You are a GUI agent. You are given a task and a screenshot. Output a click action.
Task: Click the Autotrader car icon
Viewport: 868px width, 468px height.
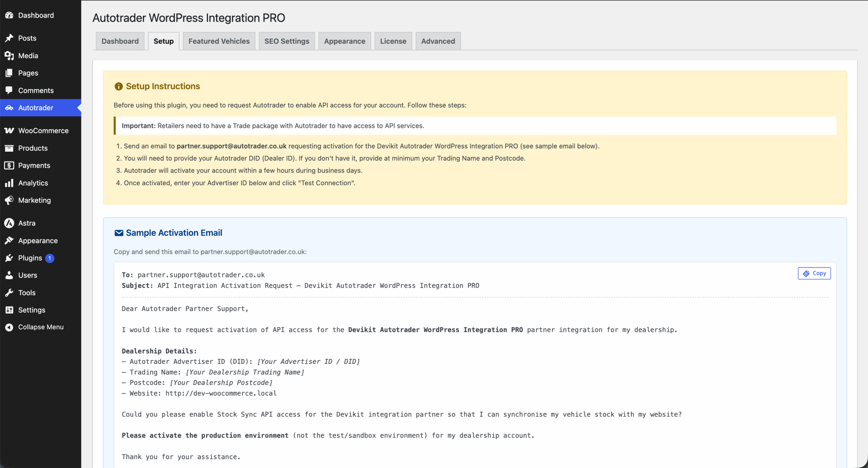coord(9,108)
